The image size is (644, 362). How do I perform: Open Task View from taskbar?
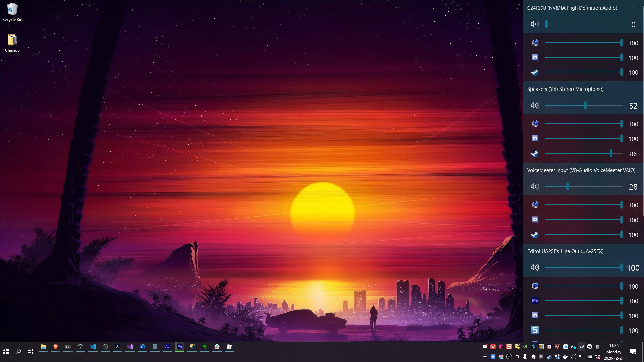(x=30, y=351)
